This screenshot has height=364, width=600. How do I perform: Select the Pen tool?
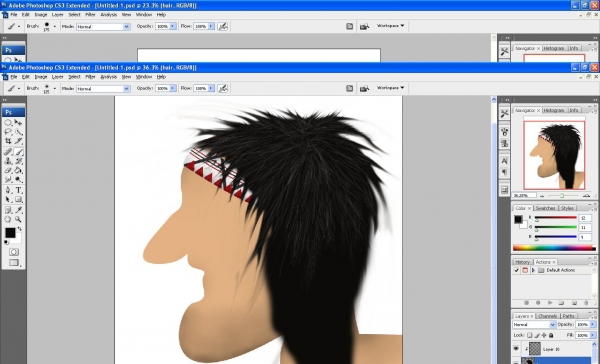8,190
